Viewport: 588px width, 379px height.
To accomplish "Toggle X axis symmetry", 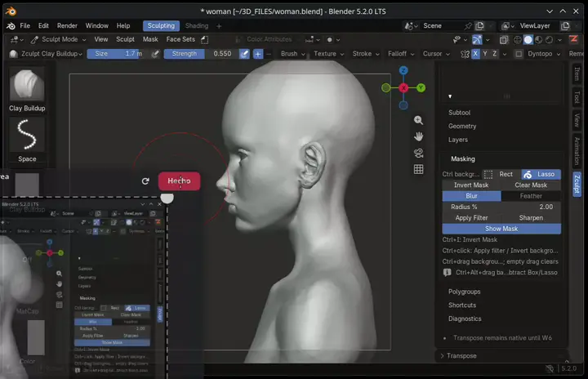I will [475, 54].
